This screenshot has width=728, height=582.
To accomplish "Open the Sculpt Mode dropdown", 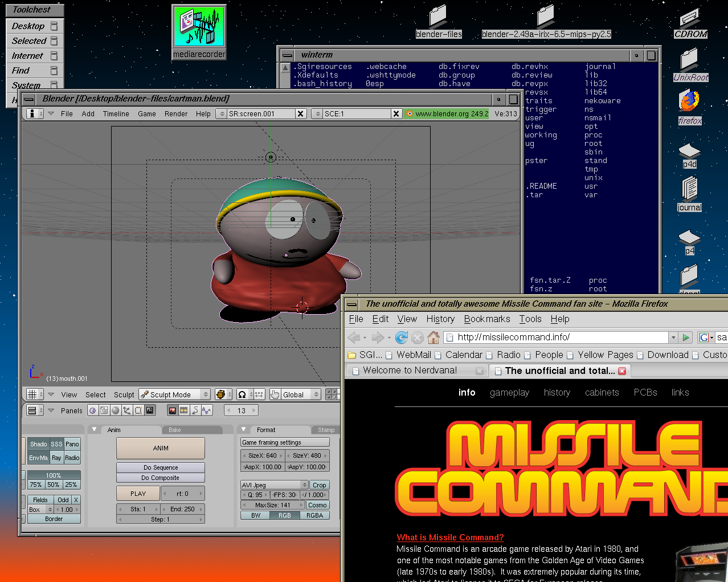I will pos(175,394).
